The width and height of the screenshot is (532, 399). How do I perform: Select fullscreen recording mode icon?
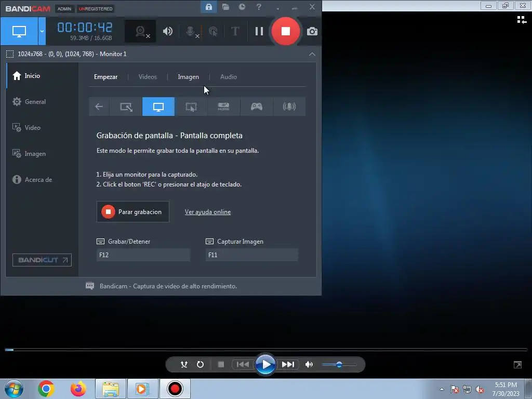[158, 107]
